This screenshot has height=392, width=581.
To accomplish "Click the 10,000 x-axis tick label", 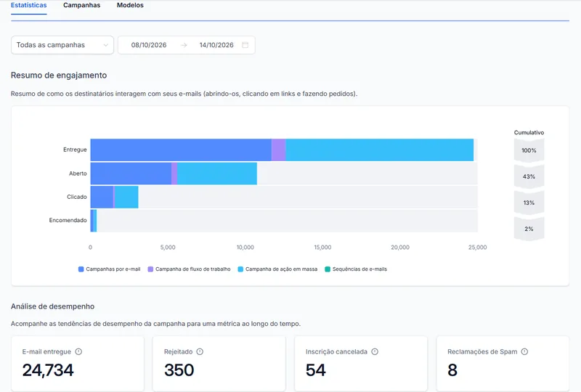I will point(245,247).
